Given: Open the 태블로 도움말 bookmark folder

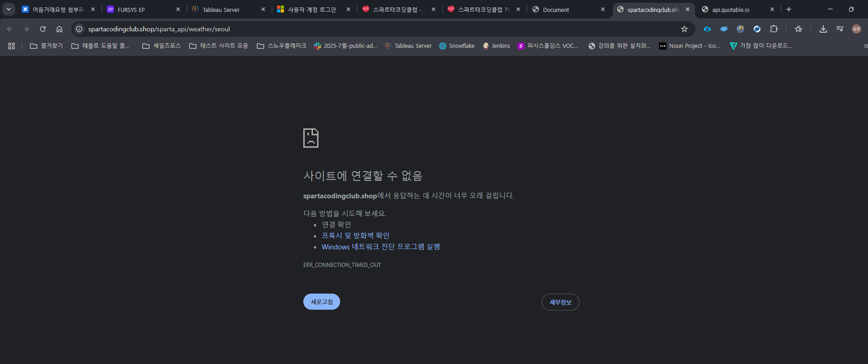Looking at the screenshot, I should (100, 46).
